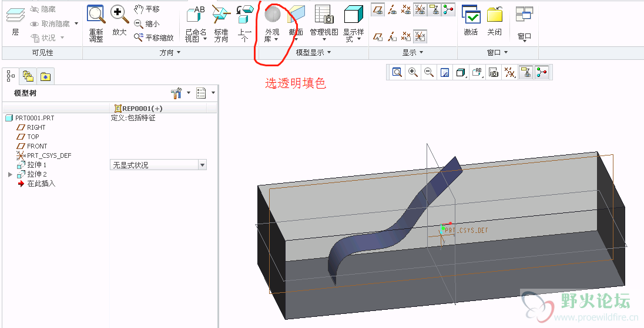The width and height of the screenshot is (644, 328).
Task: Open the 层 (Layers) tool
Action: [x=16, y=21]
